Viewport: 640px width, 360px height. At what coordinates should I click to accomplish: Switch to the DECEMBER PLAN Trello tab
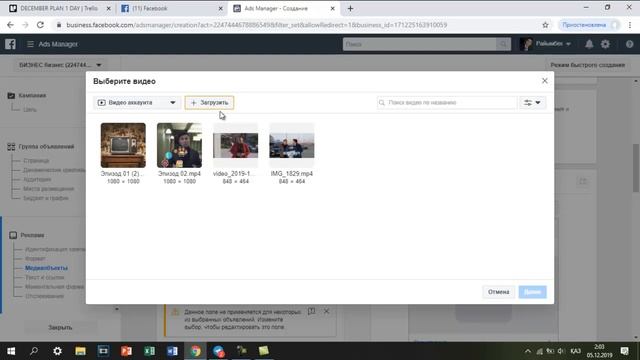point(59,8)
